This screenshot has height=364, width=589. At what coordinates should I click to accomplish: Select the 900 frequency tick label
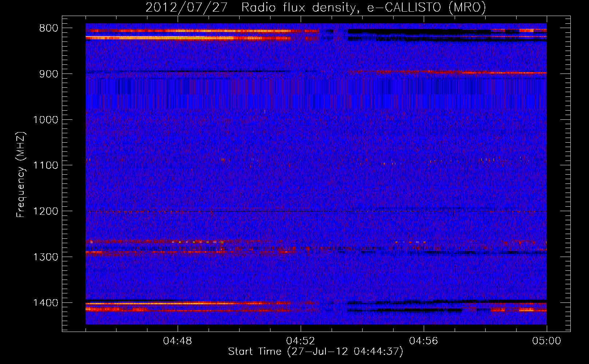[x=48, y=74]
